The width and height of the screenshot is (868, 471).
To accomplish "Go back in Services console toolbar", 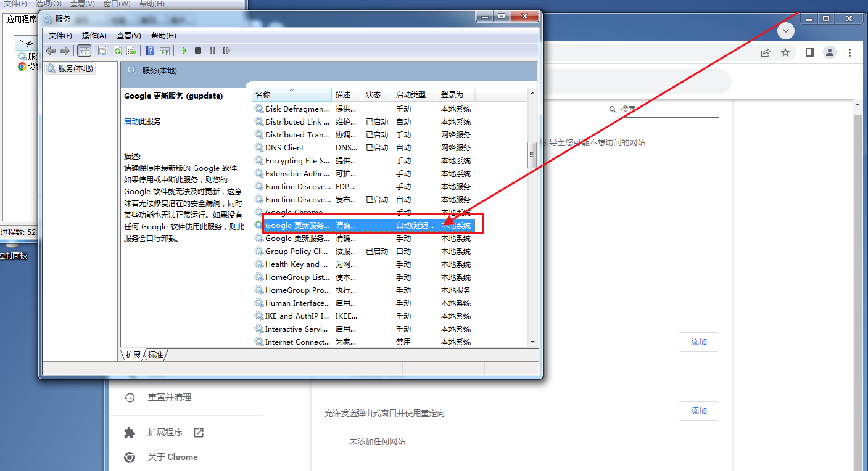I will 51,51.
